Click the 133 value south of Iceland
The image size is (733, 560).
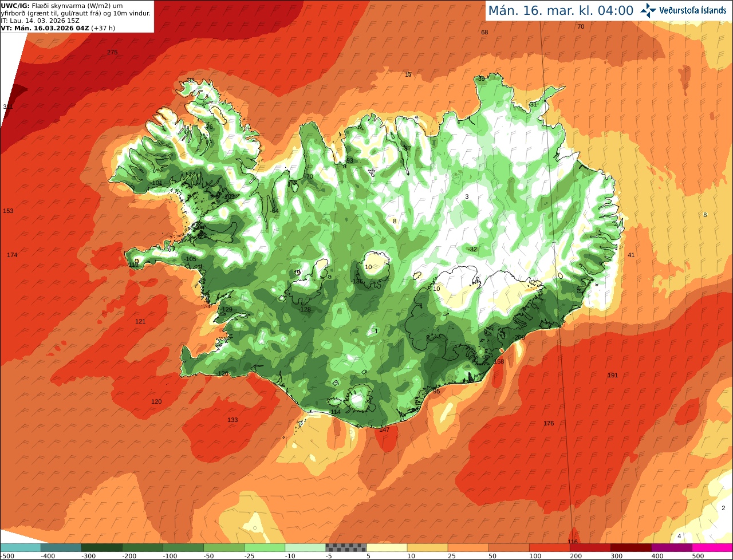click(232, 420)
